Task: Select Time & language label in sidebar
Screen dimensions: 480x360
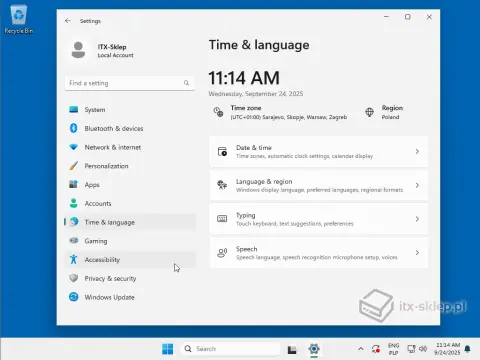Action: click(x=110, y=222)
